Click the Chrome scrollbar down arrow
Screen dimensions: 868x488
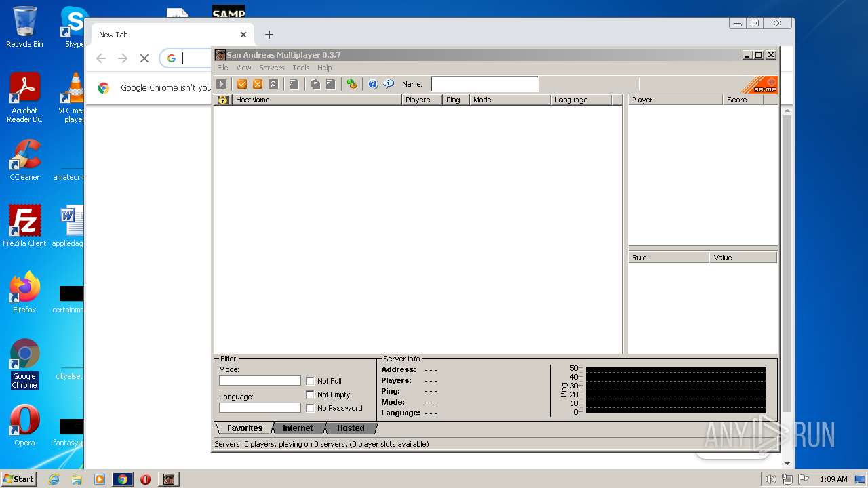(787, 464)
